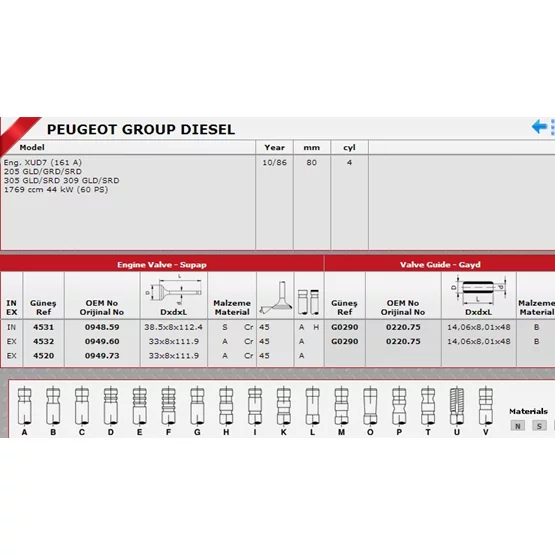The height and width of the screenshot is (555, 555).
Task: Click the Year column header
Action: click(274, 147)
